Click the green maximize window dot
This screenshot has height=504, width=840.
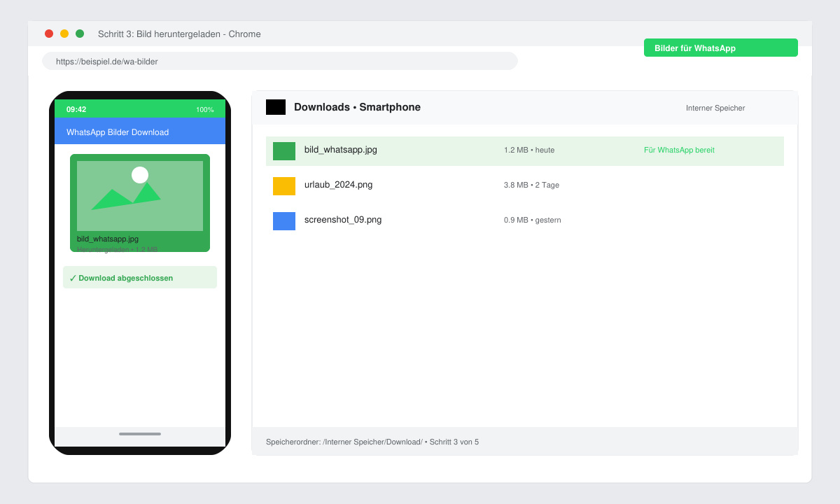pyautogui.click(x=80, y=34)
